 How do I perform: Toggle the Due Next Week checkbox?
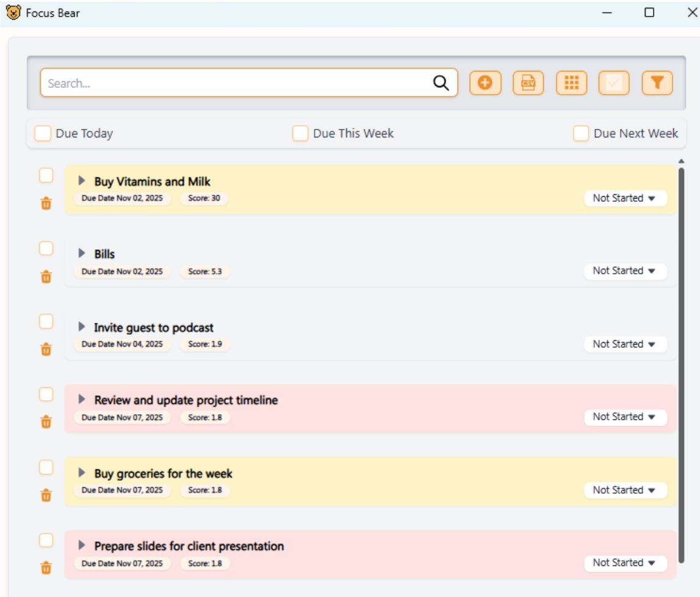click(580, 133)
